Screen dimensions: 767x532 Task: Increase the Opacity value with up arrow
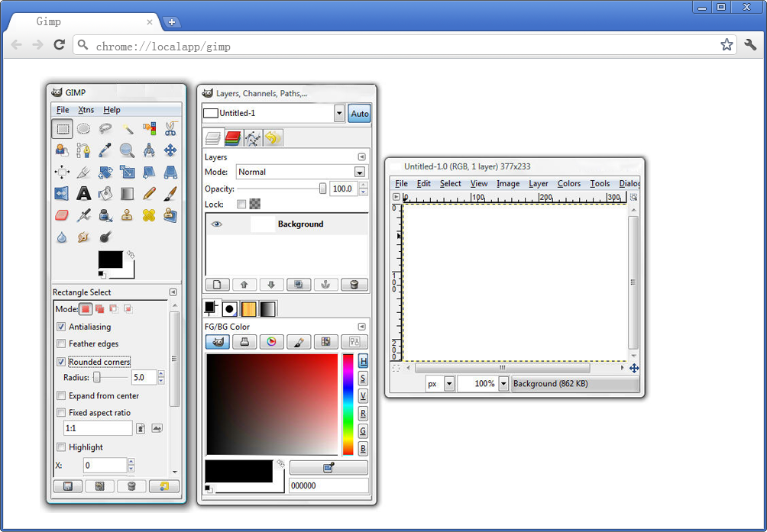pyautogui.click(x=364, y=185)
